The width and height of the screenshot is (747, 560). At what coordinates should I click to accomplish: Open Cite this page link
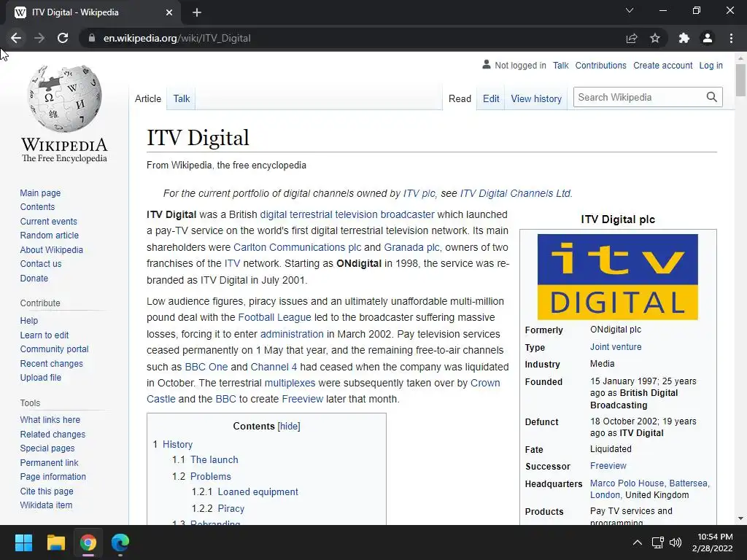point(47,491)
